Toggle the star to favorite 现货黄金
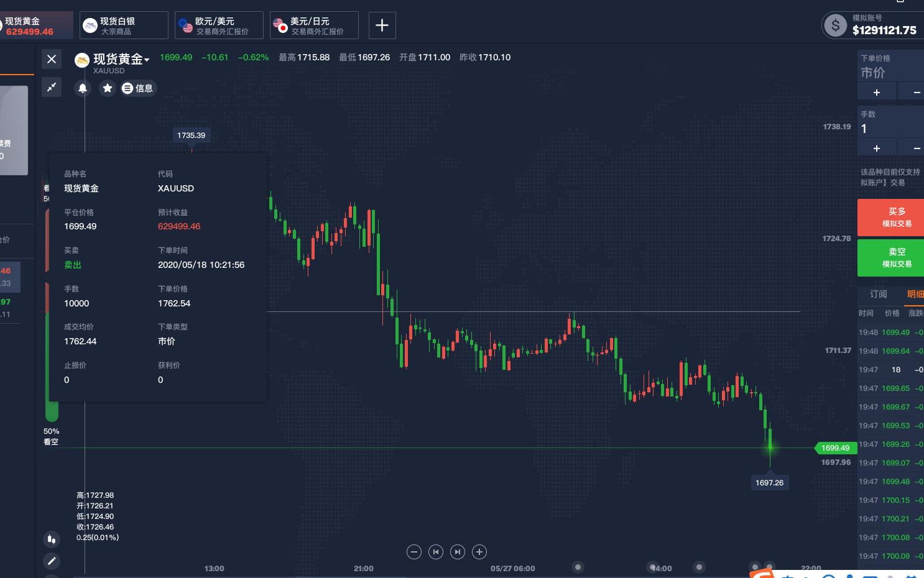The width and height of the screenshot is (924, 578). (x=108, y=88)
